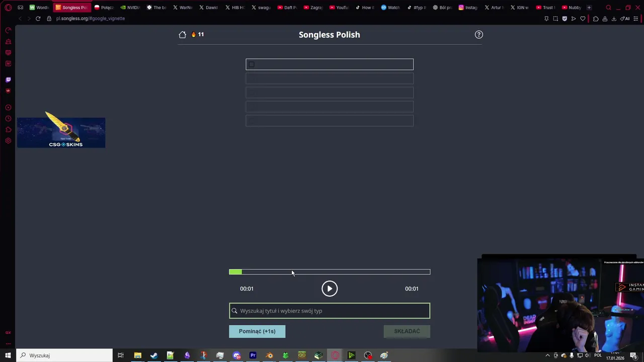Submit guess with SKŁADAĆ button
644x362 pixels.
[407, 331]
